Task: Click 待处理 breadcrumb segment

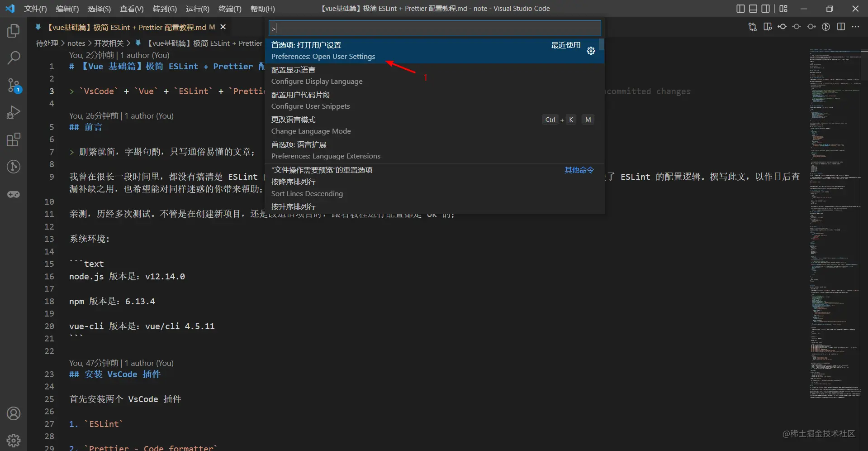Action: [47, 43]
